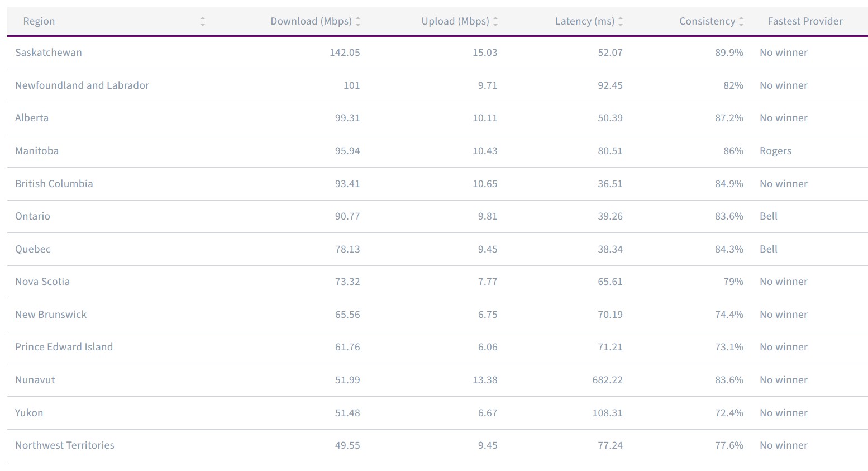Click the Bell provider entry for Ontario

(x=768, y=216)
